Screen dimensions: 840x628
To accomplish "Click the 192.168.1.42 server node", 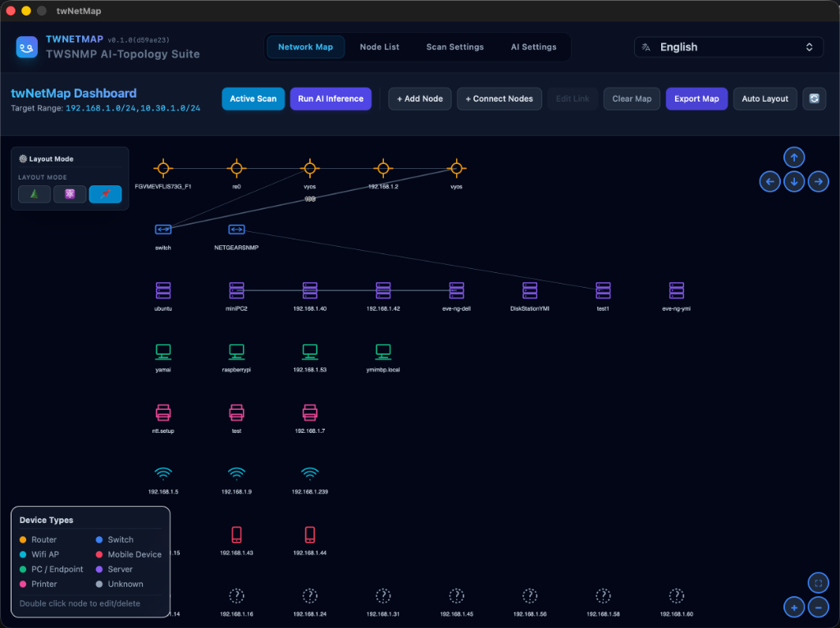I will 383,291.
